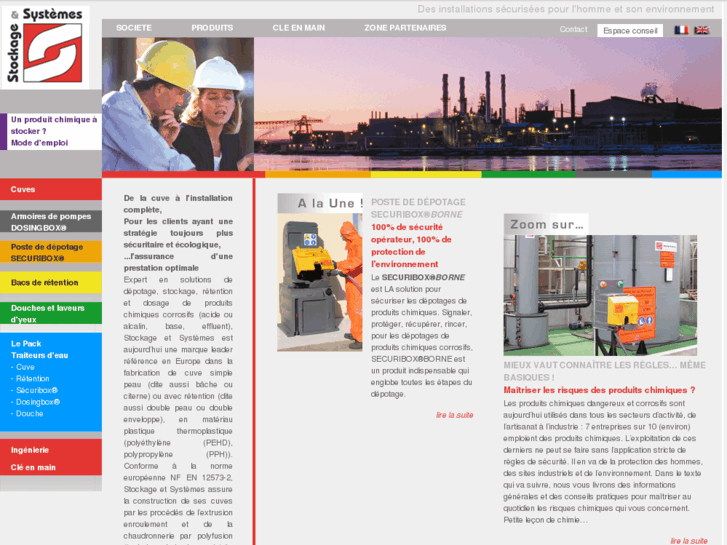This screenshot has width=727, height=545.
Task: Select Sécuribox under Traiteurs d'eau pack
Action: tap(35, 390)
